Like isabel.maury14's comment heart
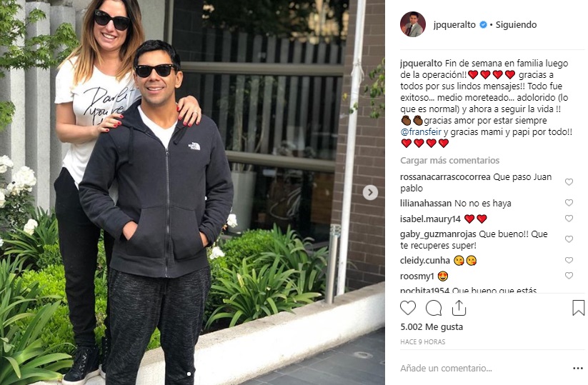 coord(569,218)
